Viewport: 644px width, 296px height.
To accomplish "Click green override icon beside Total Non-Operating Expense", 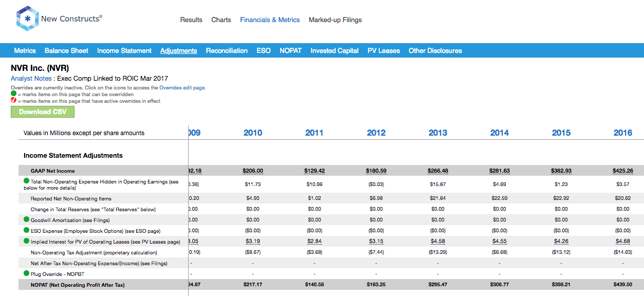I will [x=27, y=181].
